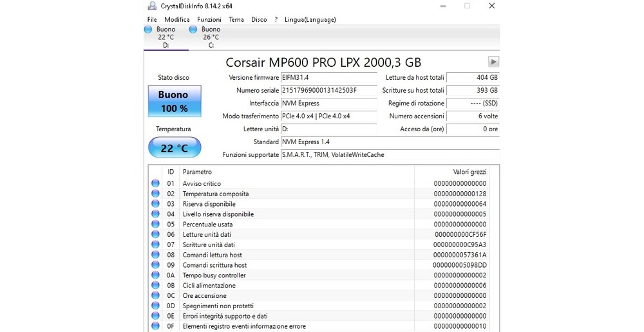Viewport: 644px width, 332px height.
Task: Click status orb of Temperatura composita row
Action: coord(155,194)
